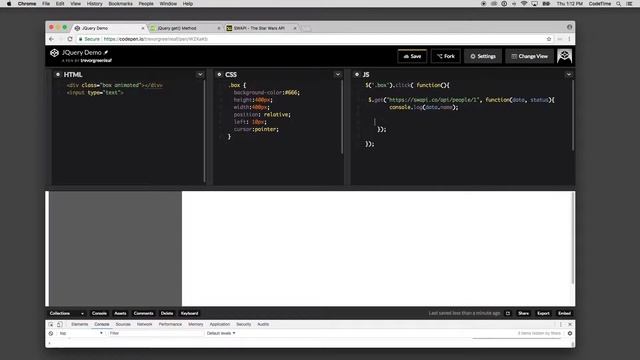Go back with browser back arrow
This screenshot has height=360, width=640.
coord(51,39)
